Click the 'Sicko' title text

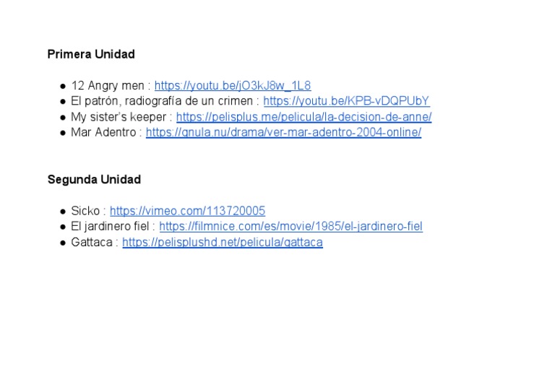pyautogui.click(x=85, y=211)
